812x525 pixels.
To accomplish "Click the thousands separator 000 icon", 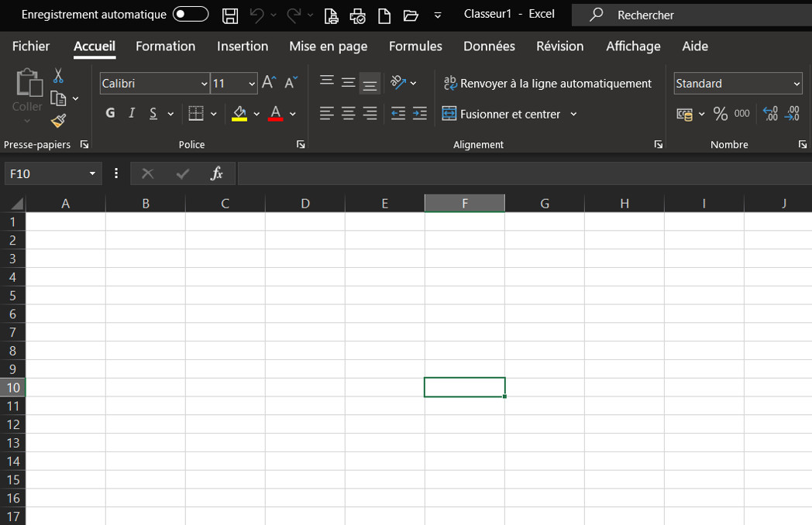I will pyautogui.click(x=742, y=113).
